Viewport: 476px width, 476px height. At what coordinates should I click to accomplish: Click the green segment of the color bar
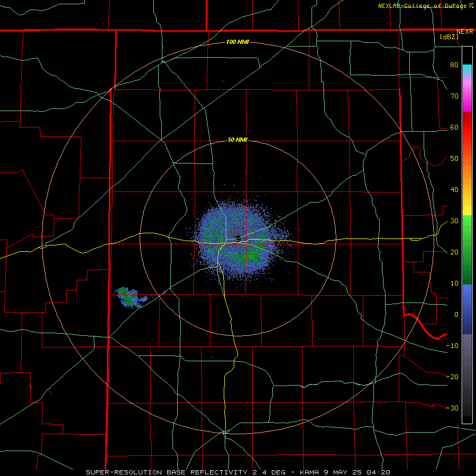(467, 251)
